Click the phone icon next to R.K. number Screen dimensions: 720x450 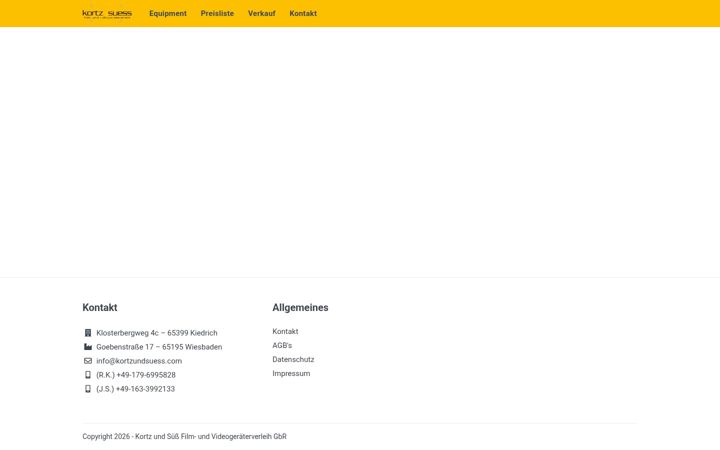click(x=88, y=375)
